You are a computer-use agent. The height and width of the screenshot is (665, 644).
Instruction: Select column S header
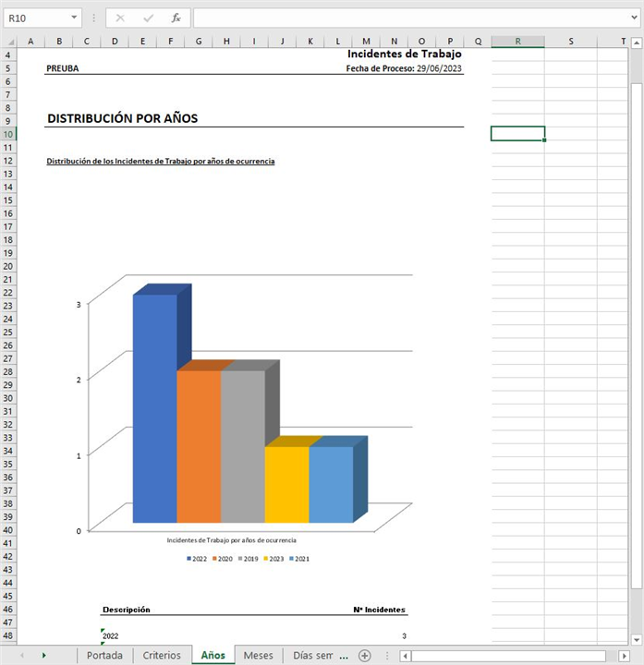pyautogui.click(x=570, y=42)
